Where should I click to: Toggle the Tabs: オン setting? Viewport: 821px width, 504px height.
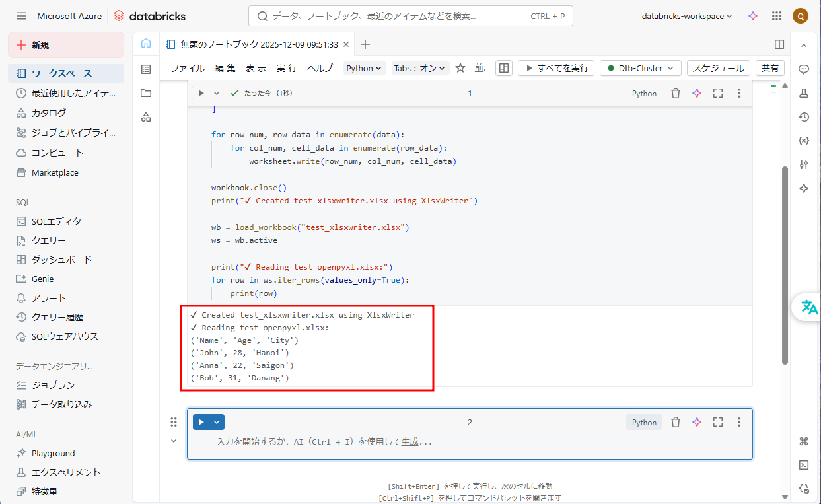coord(420,68)
